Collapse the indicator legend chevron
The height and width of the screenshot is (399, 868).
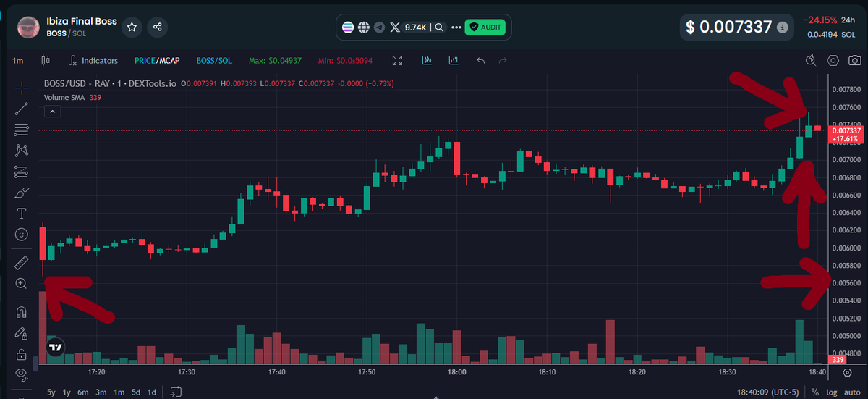[x=53, y=112]
